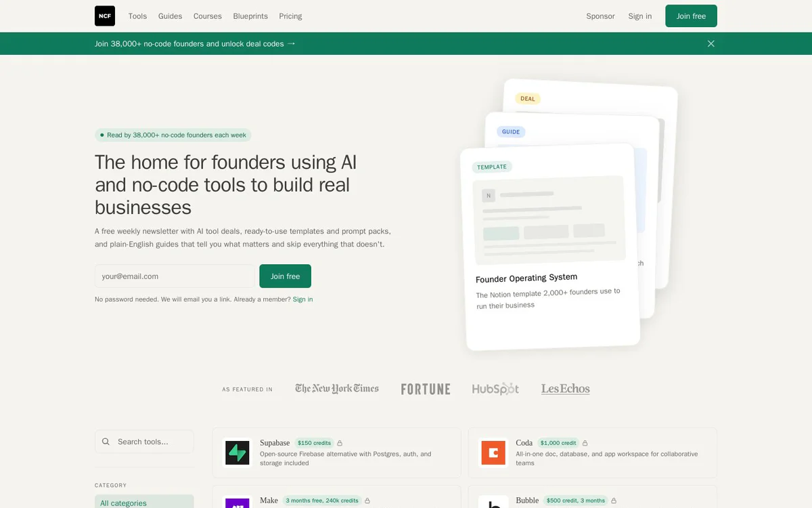Click the NCF logo in the header
The width and height of the screenshot is (812, 508).
(105, 16)
